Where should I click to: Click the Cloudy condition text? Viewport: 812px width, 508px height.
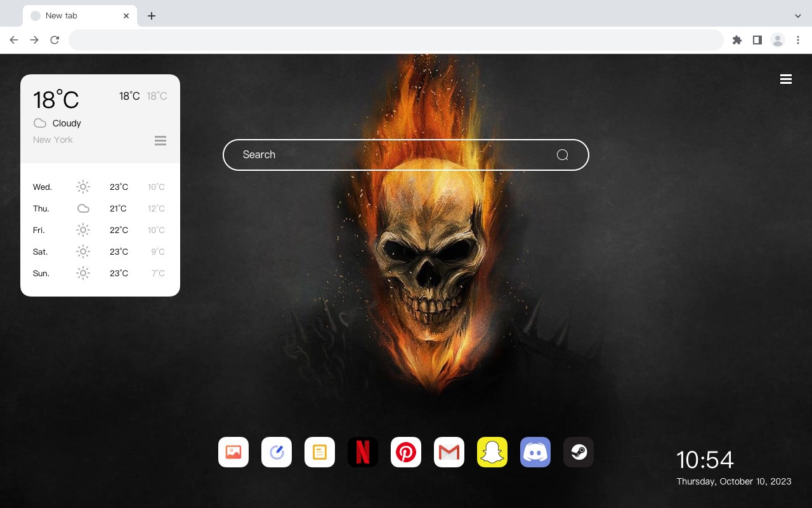click(67, 123)
